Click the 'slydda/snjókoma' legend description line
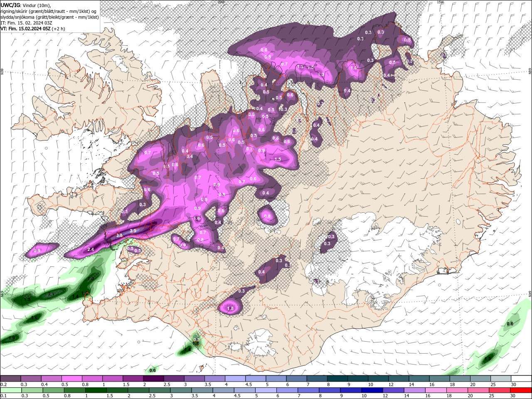The image size is (532, 399). point(49,17)
